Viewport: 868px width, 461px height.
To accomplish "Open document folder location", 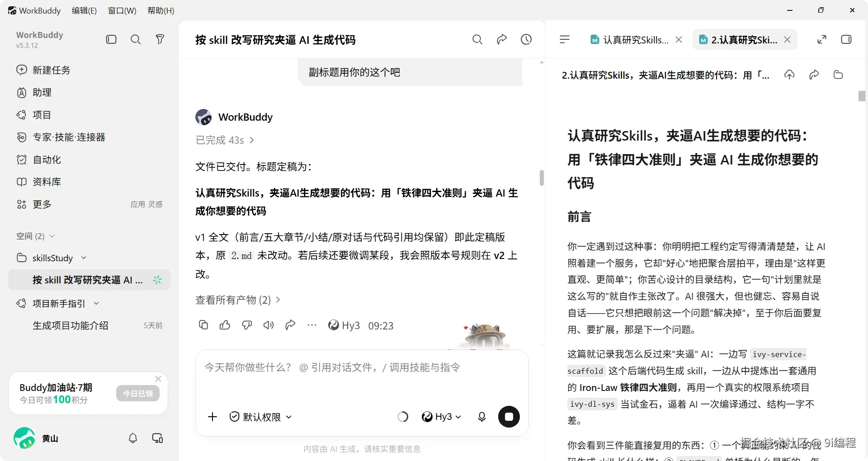I will [x=838, y=75].
